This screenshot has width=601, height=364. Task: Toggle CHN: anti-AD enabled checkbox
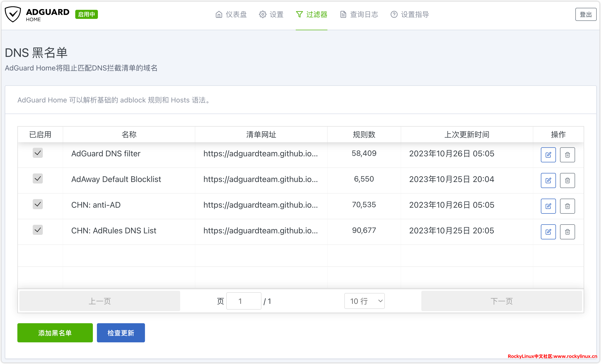38,204
